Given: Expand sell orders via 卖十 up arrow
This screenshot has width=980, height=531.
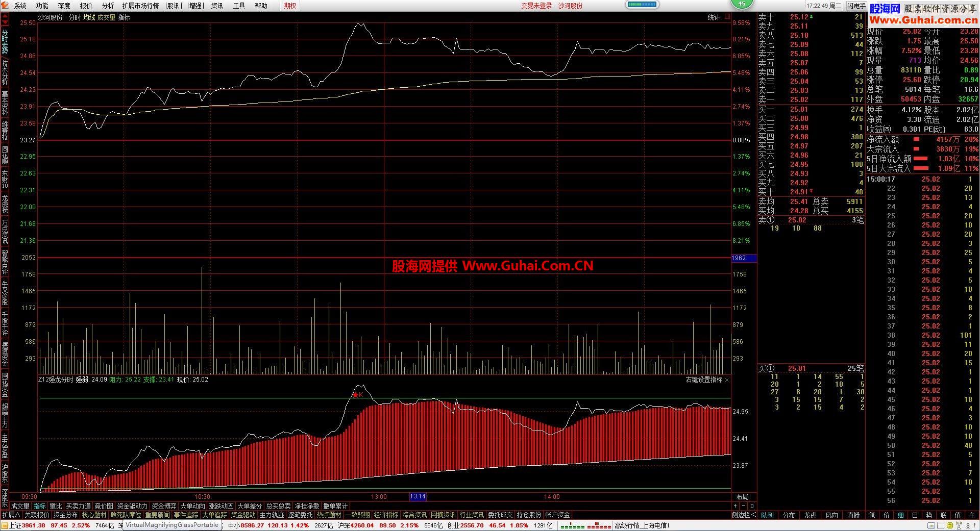Looking at the screenshot, I should (x=811, y=16).
